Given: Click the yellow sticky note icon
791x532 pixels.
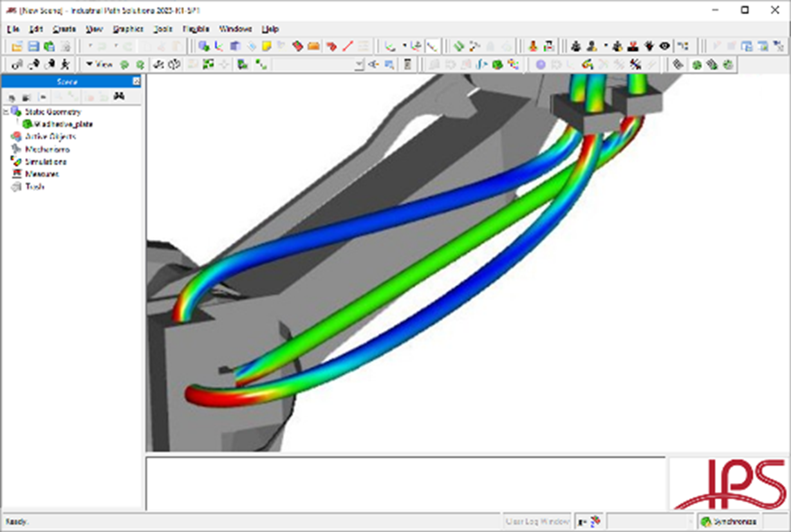Looking at the screenshot, I should click(266, 46).
